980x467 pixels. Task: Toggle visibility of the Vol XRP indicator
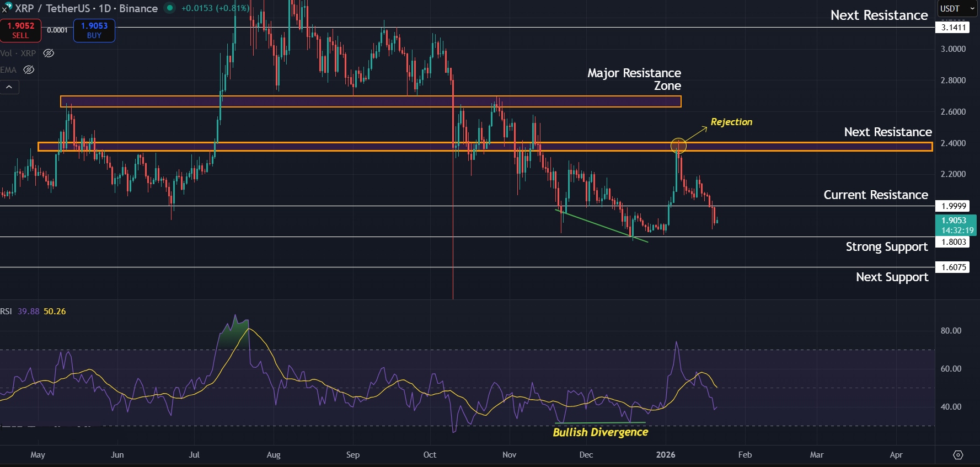coord(49,53)
